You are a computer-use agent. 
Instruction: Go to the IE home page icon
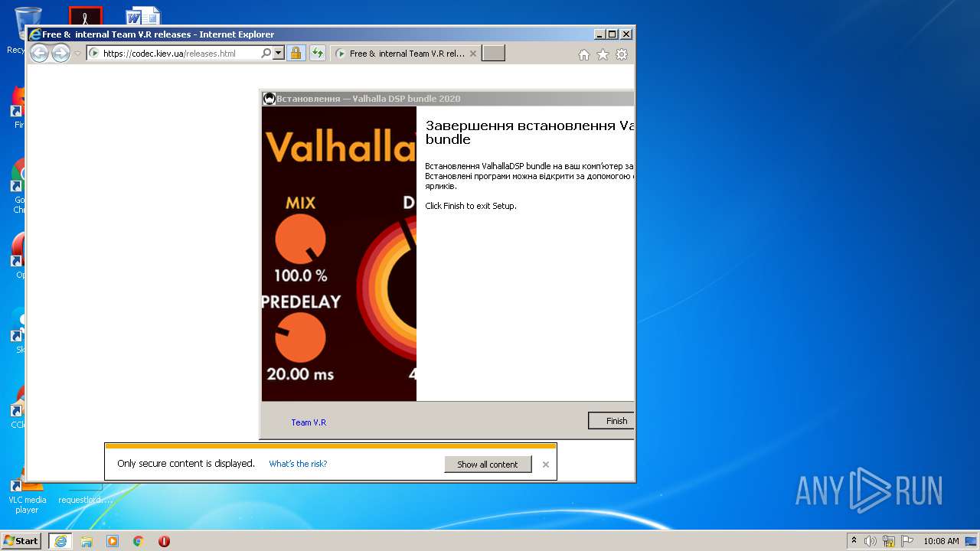[584, 54]
